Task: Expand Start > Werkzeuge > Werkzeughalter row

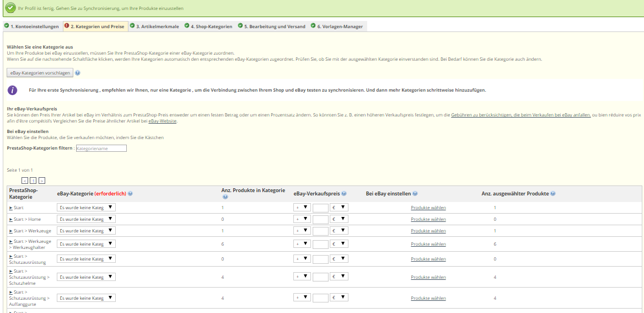Action: click(x=10, y=241)
